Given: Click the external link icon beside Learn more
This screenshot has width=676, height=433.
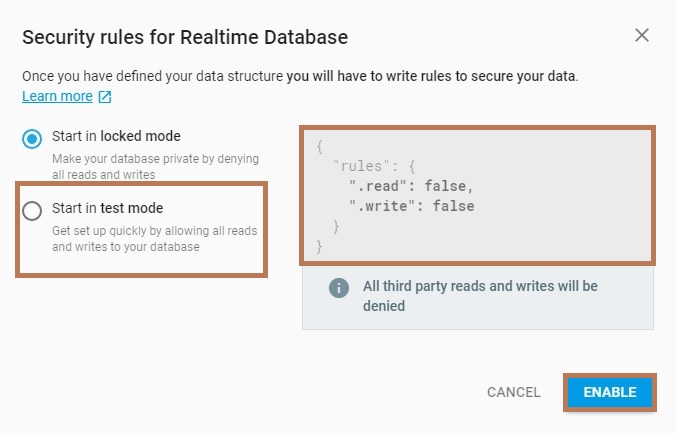Looking at the screenshot, I should click(x=104, y=97).
